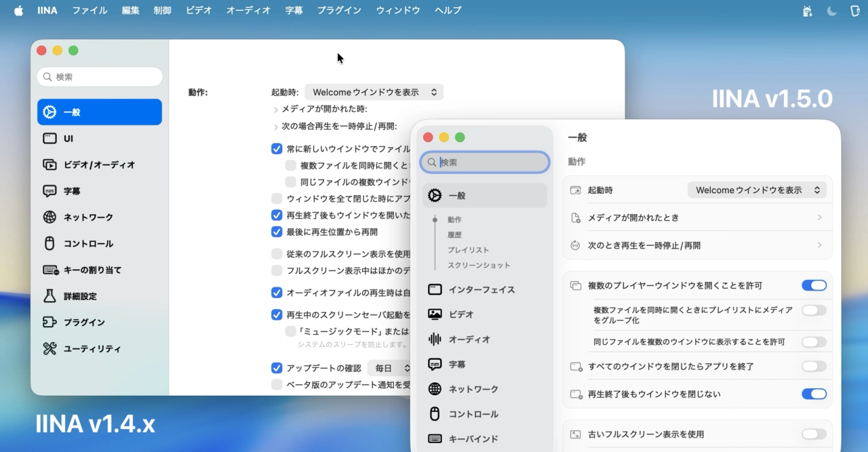Select ビデオ/オーディオ icon in v1.4.x sidebar
Viewport: 868px width, 452px height.
click(50, 165)
